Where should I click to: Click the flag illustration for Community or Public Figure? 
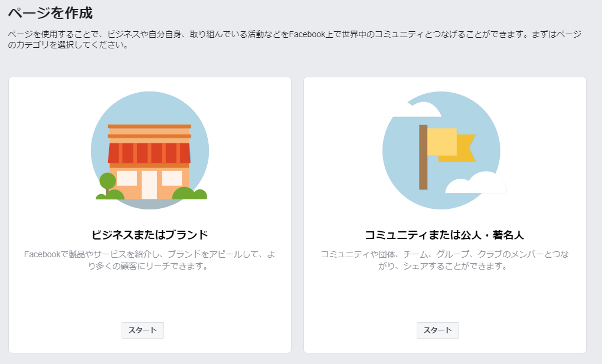pyautogui.click(x=444, y=150)
